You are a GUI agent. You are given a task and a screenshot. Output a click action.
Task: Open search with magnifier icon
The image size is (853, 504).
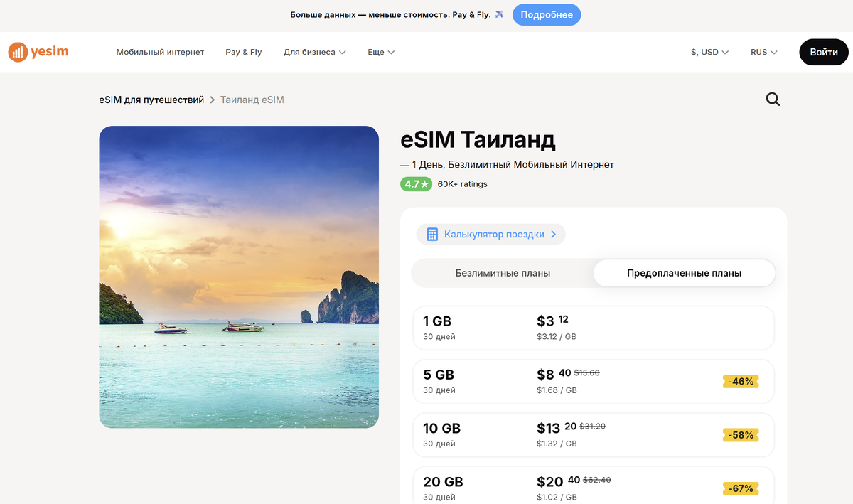tap(773, 100)
